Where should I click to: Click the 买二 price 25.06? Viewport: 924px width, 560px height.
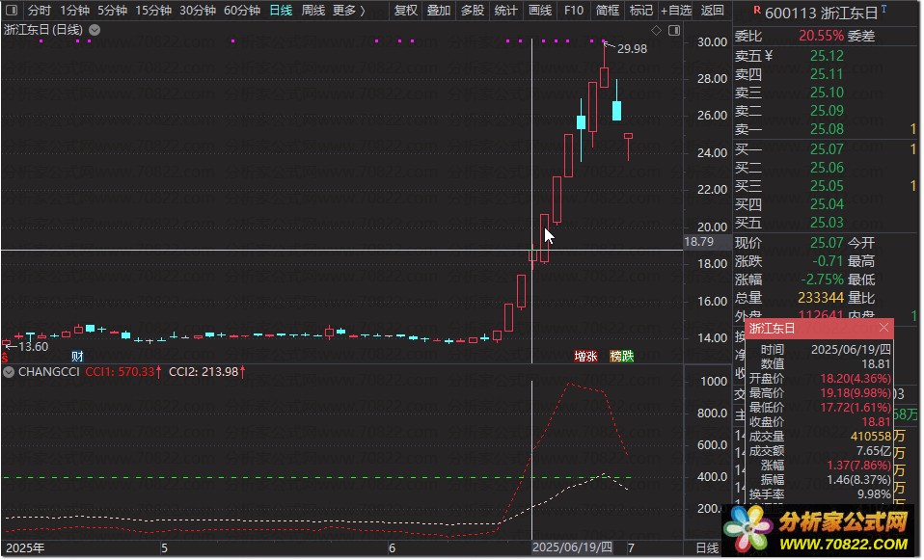827,168
